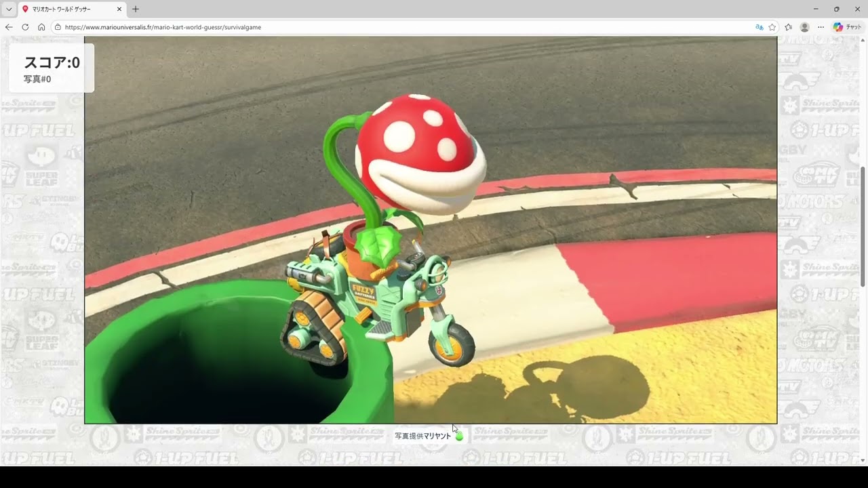Go to the browser home page
This screenshot has width=868, height=488.
tap(41, 27)
